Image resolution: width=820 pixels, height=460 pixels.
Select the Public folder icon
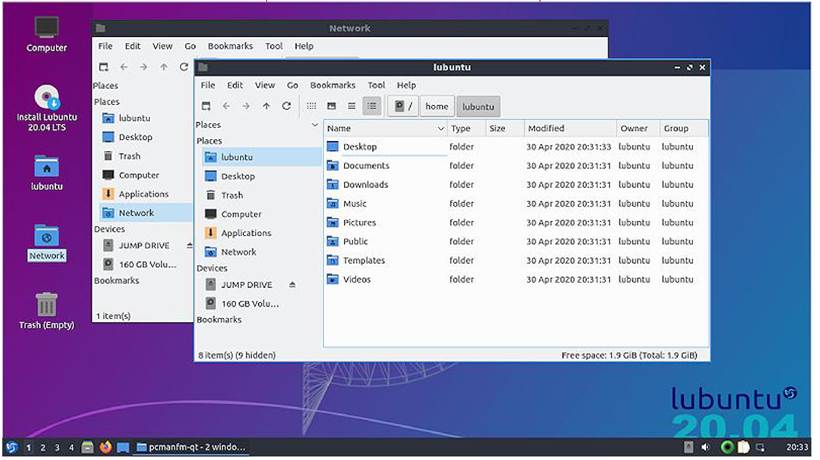pos(333,241)
